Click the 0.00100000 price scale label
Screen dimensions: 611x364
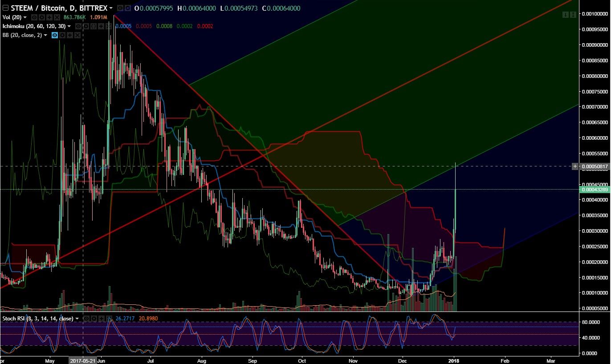tap(595, 14)
